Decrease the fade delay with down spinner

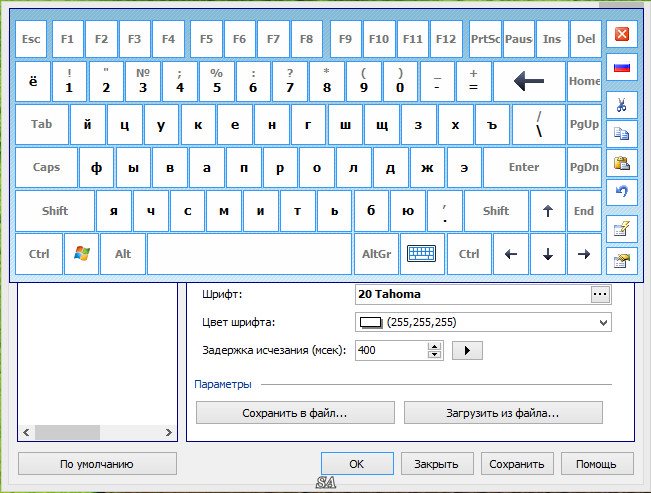point(434,355)
